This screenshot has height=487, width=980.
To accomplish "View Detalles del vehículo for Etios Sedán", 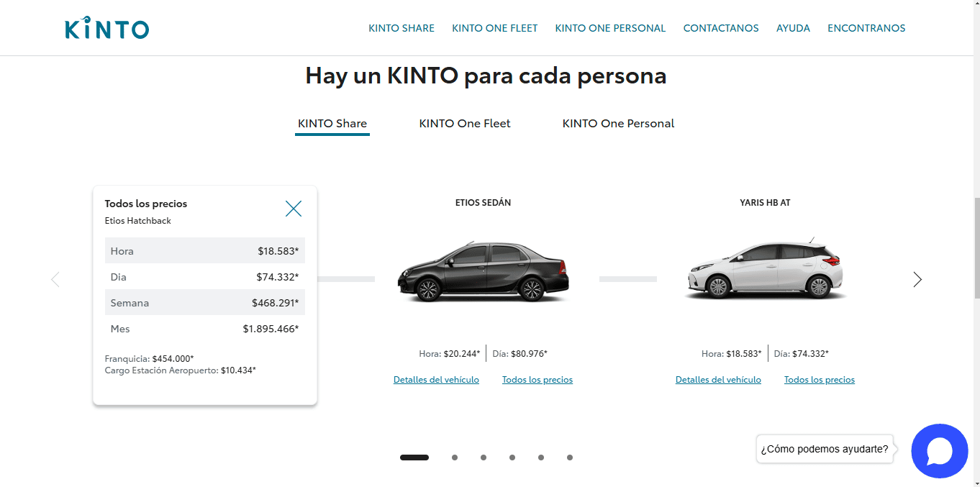I will [436, 380].
